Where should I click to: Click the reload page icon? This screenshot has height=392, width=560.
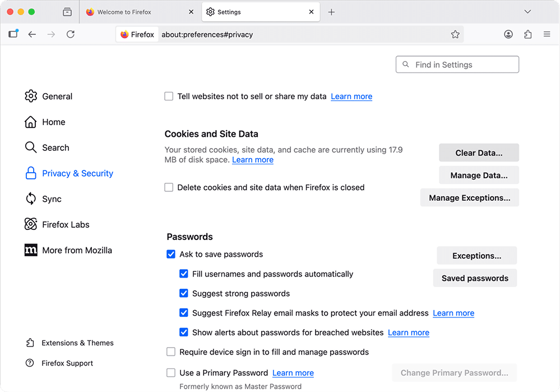coord(70,34)
